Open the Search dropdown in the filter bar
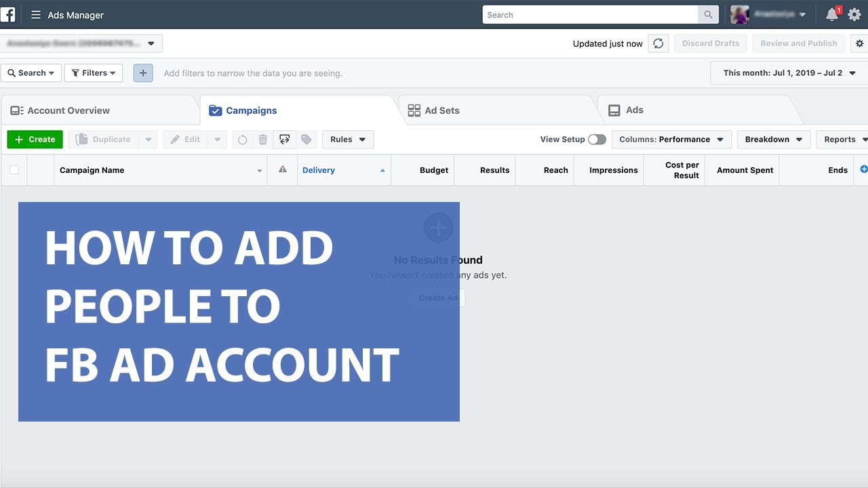868x488 pixels. pos(31,73)
